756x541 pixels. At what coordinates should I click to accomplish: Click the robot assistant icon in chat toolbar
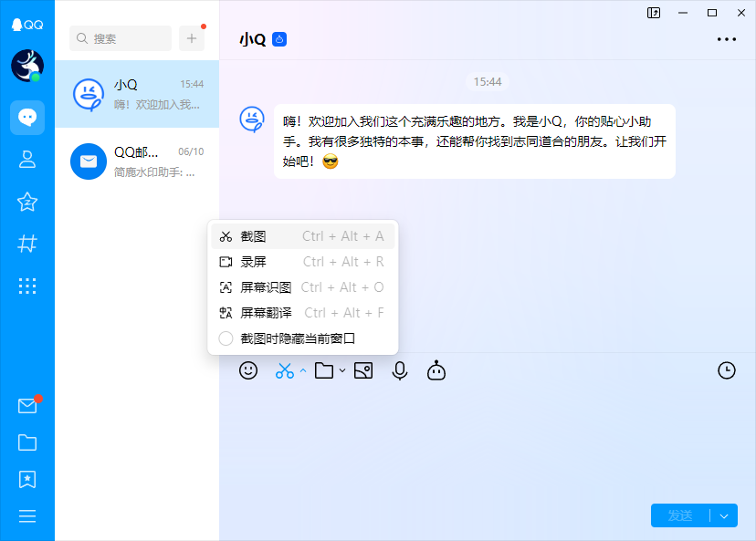click(x=436, y=370)
